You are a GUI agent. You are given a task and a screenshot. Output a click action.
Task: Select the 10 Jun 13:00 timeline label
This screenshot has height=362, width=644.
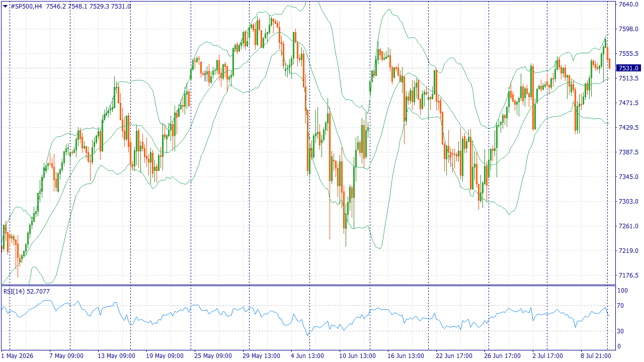point(357,356)
